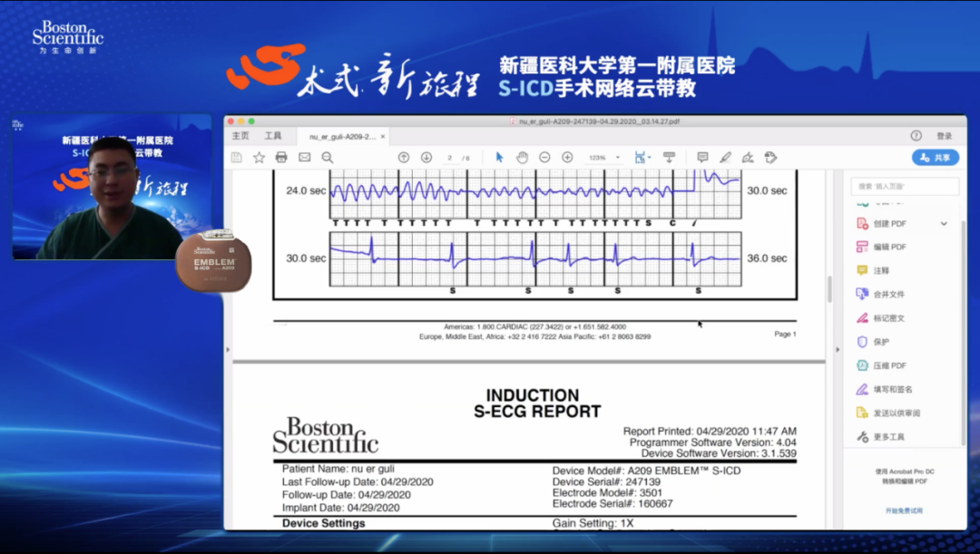Click the 'Page 1' footer text
This screenshot has width=980, height=554.
[785, 335]
